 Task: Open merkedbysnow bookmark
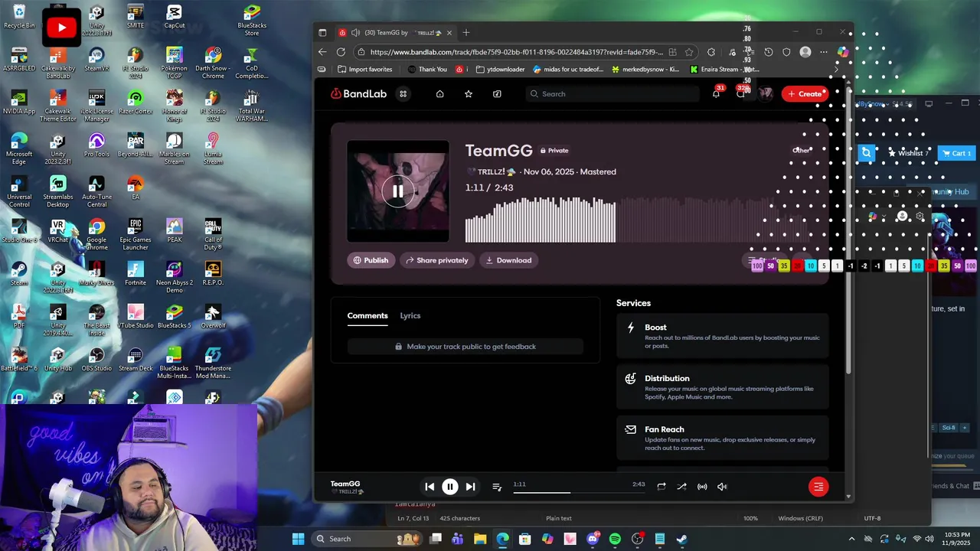tap(645, 70)
